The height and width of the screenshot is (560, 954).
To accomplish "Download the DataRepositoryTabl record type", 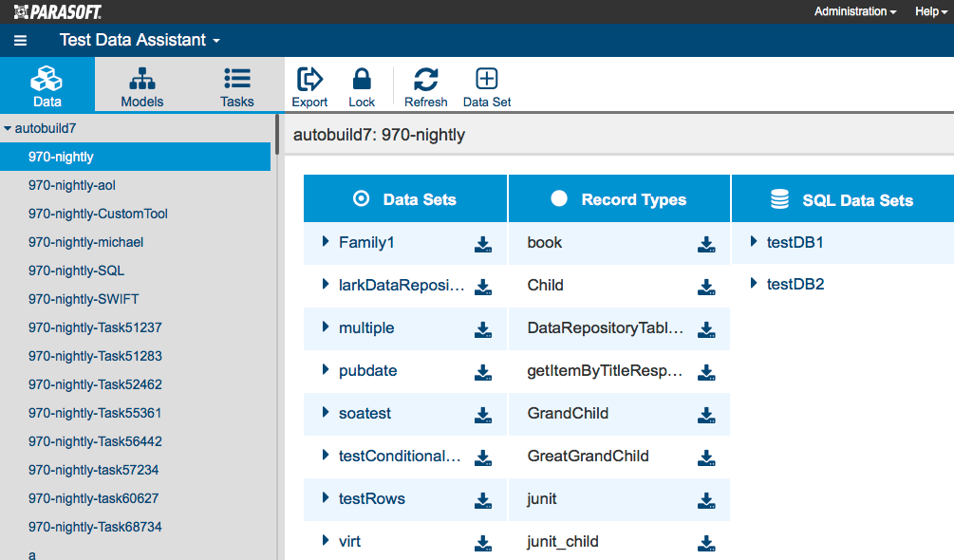I will [x=706, y=329].
